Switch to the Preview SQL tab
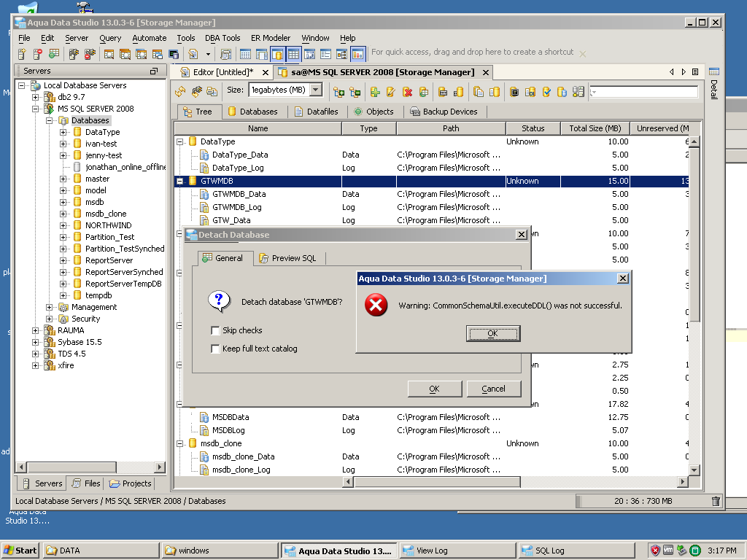 tap(288, 258)
